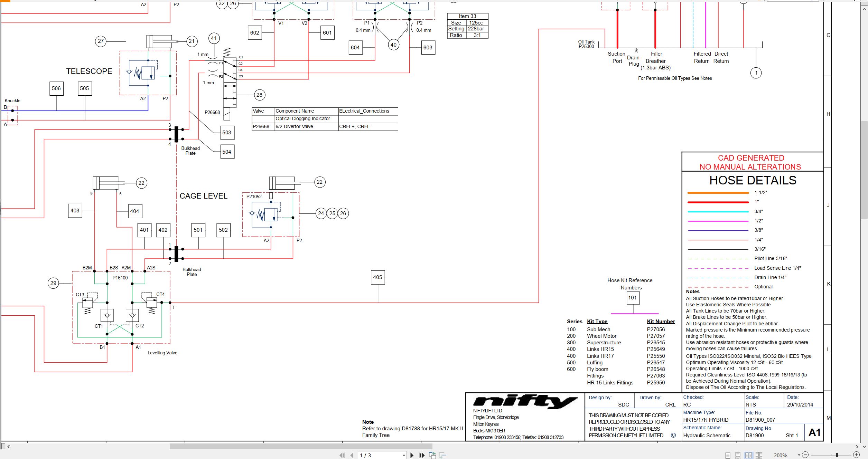Adjust the zoom slider handle
This screenshot has width=868, height=459.
tap(837, 455)
